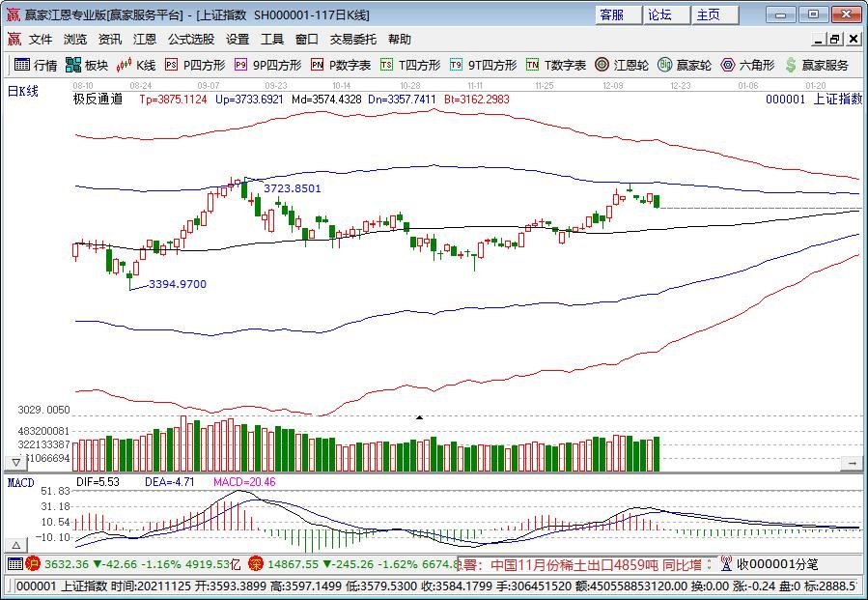Close the inner chart document window
Screen dimensions: 868x600
[x=854, y=40]
